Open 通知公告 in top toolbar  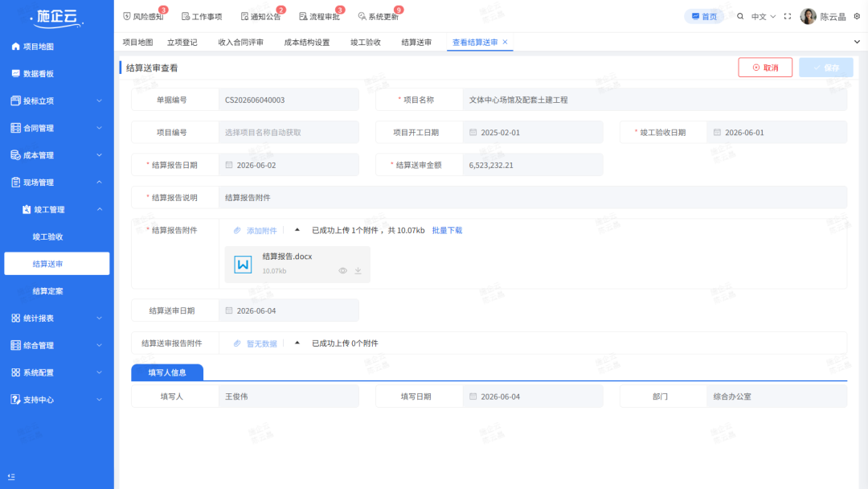[x=260, y=17]
